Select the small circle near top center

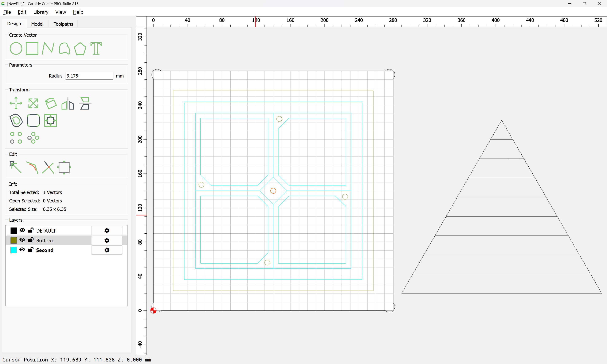coord(279,119)
